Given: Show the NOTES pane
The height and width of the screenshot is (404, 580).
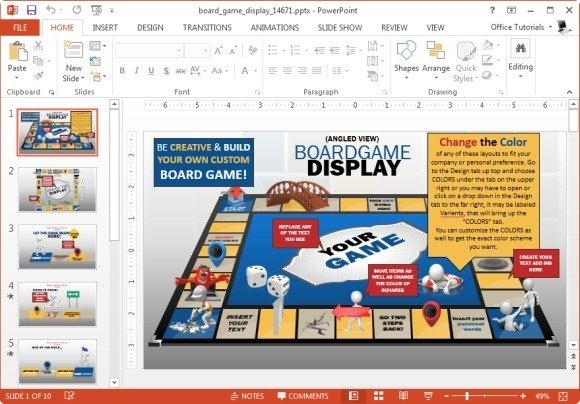Looking at the screenshot, I should coord(247,396).
